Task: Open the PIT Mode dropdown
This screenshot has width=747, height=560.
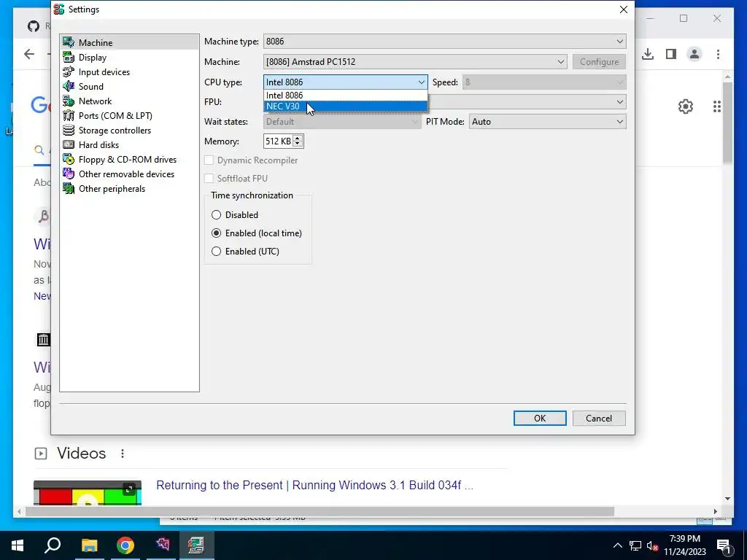Action: (547, 122)
